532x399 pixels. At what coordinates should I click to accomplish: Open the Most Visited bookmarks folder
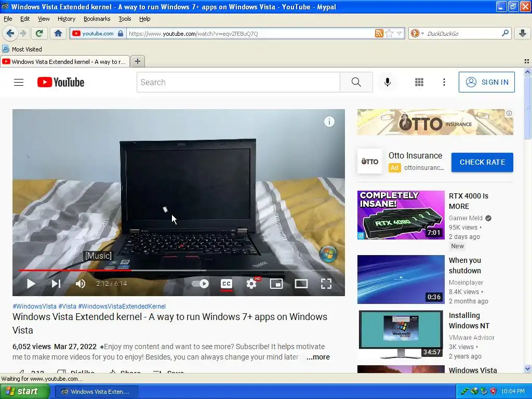tap(22, 49)
